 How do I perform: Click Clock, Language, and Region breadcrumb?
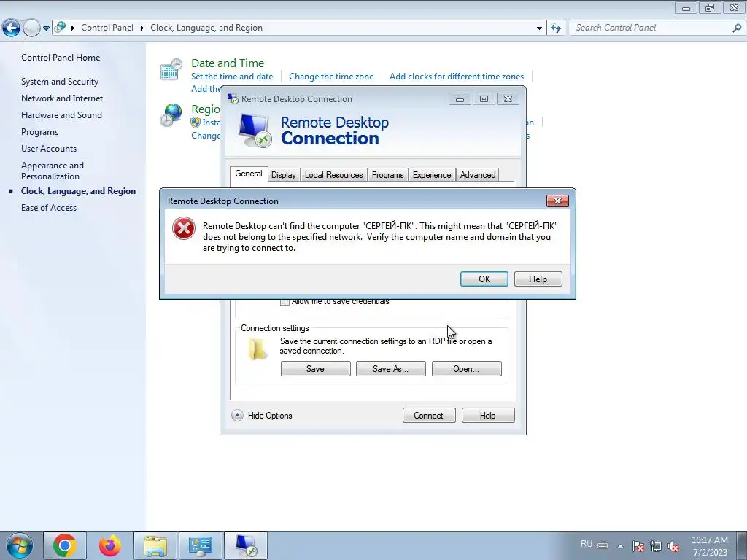[206, 28]
